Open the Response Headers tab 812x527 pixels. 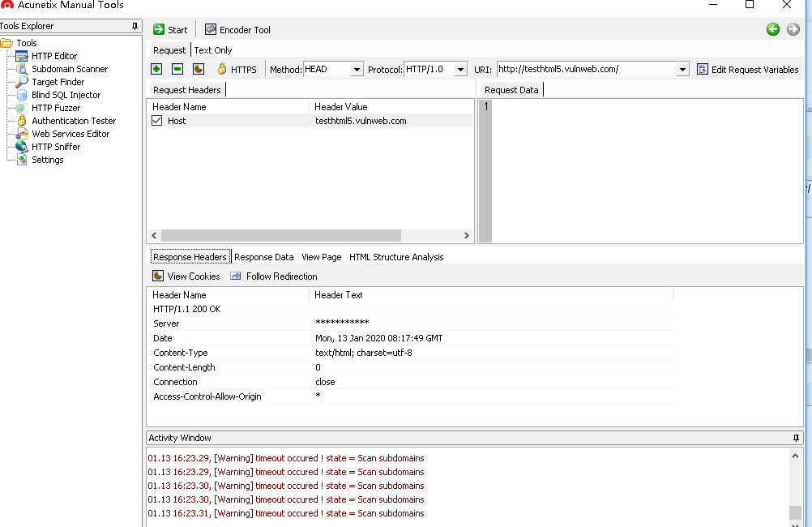190,256
